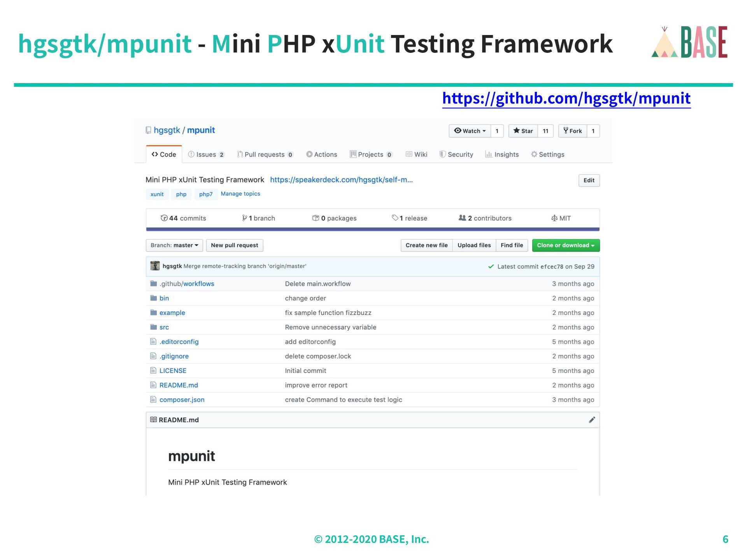Click the watcher count next to Watch
Viewport: 747px width, 560px height.
tap(497, 131)
